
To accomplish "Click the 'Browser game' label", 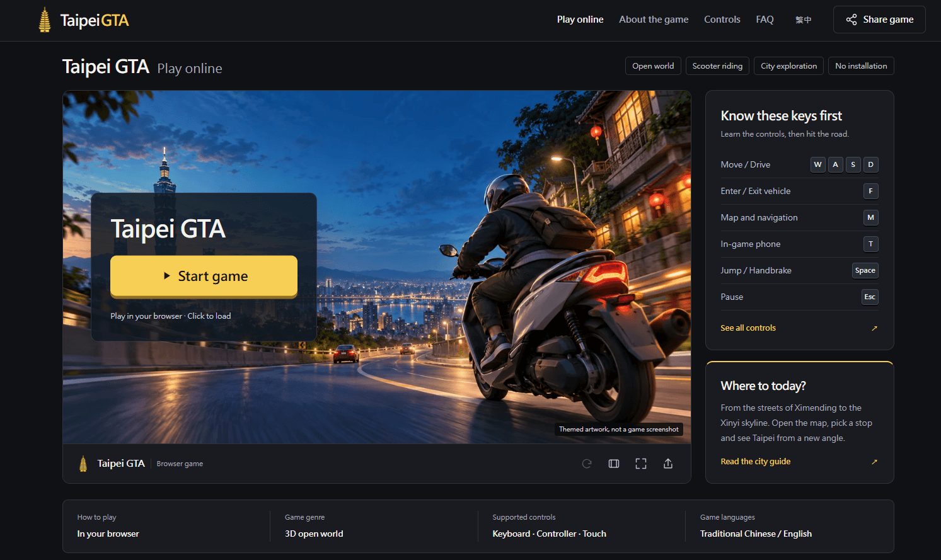I will coord(180,464).
